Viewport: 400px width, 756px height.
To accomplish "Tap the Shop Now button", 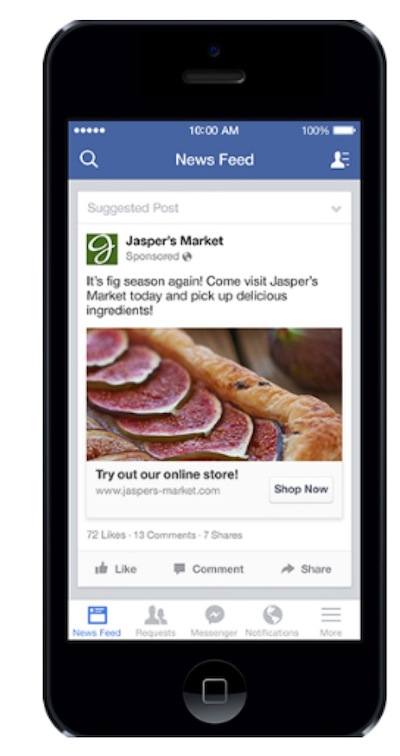I will tap(301, 489).
